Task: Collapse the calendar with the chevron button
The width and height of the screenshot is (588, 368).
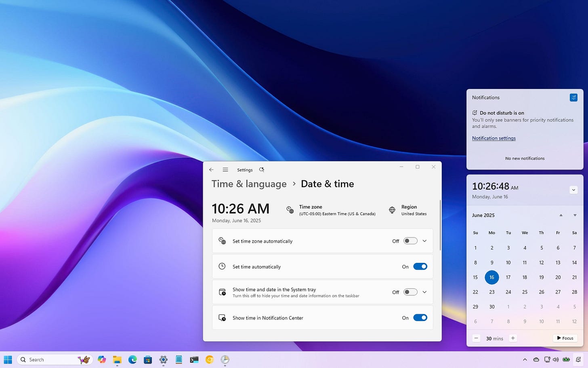Action: 573,190
